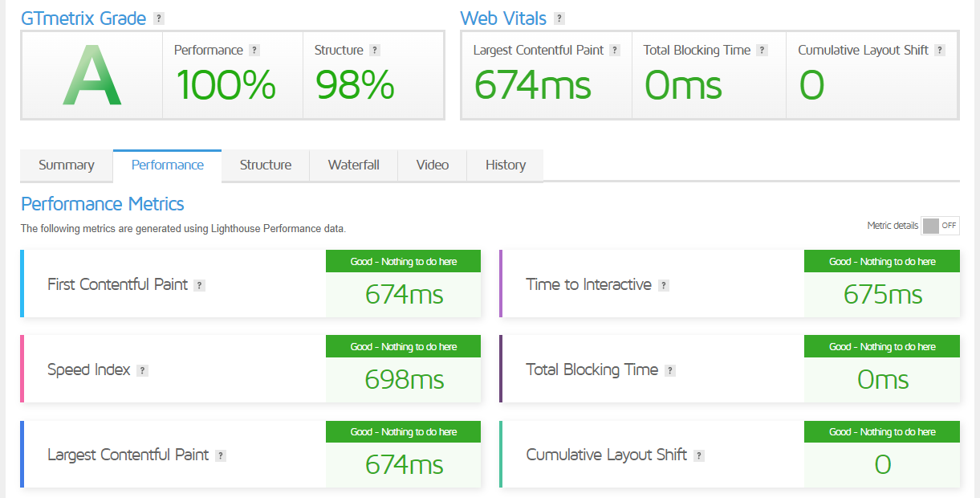The width and height of the screenshot is (980, 498).
Task: Click help icon beside GTmetrix Grade heading
Action: (x=159, y=18)
